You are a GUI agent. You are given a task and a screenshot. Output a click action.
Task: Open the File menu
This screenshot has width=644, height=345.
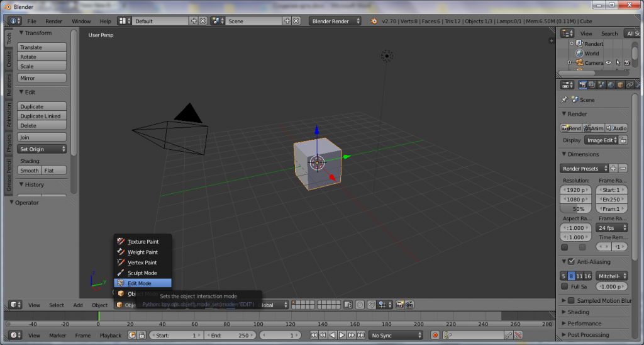(31, 21)
